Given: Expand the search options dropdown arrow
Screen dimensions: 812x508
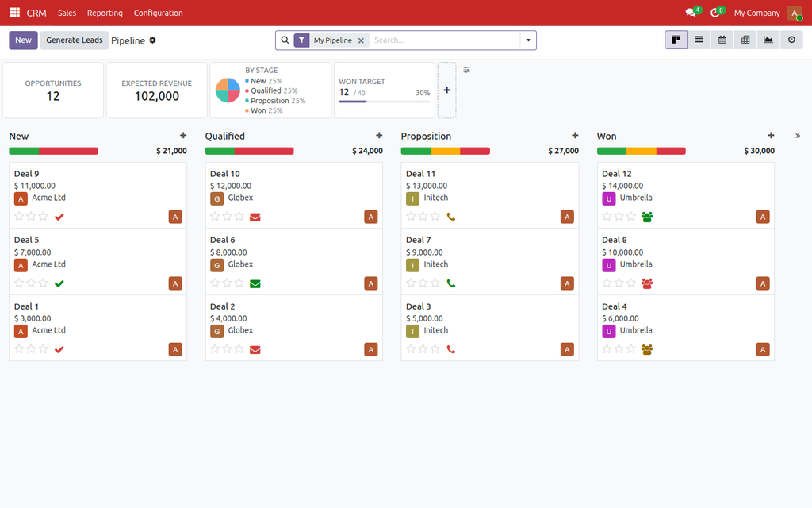Looking at the screenshot, I should (528, 40).
